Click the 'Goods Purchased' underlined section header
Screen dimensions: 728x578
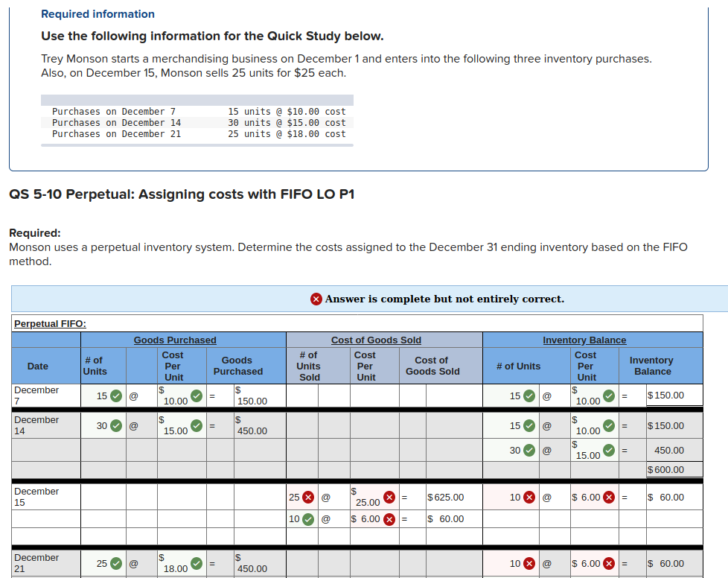[x=175, y=340]
